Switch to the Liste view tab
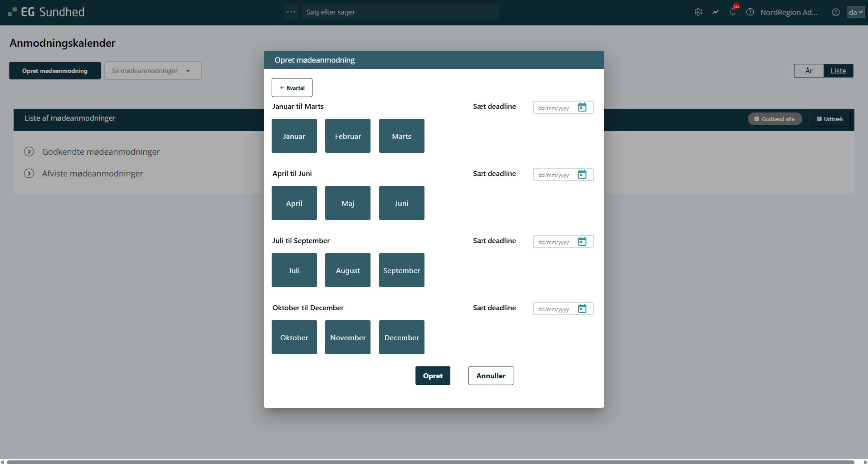868x464 pixels. [838, 71]
